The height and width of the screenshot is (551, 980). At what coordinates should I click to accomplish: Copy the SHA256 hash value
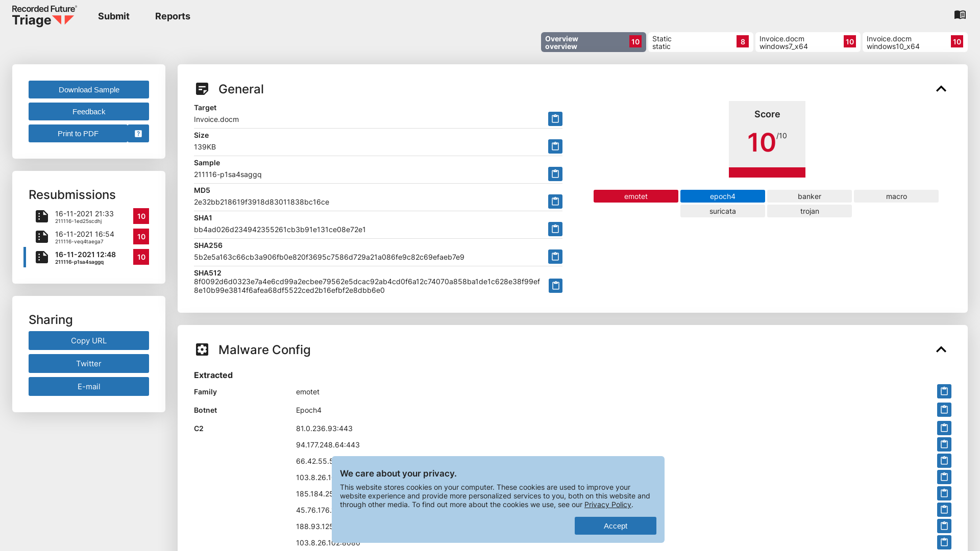(555, 257)
